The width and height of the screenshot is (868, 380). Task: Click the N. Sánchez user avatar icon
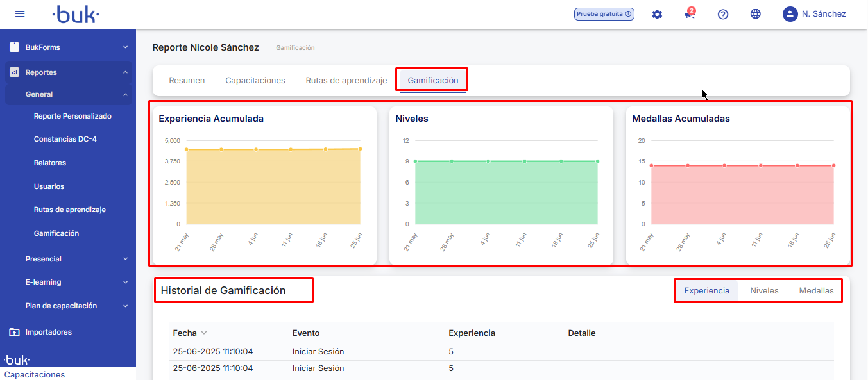tap(790, 14)
